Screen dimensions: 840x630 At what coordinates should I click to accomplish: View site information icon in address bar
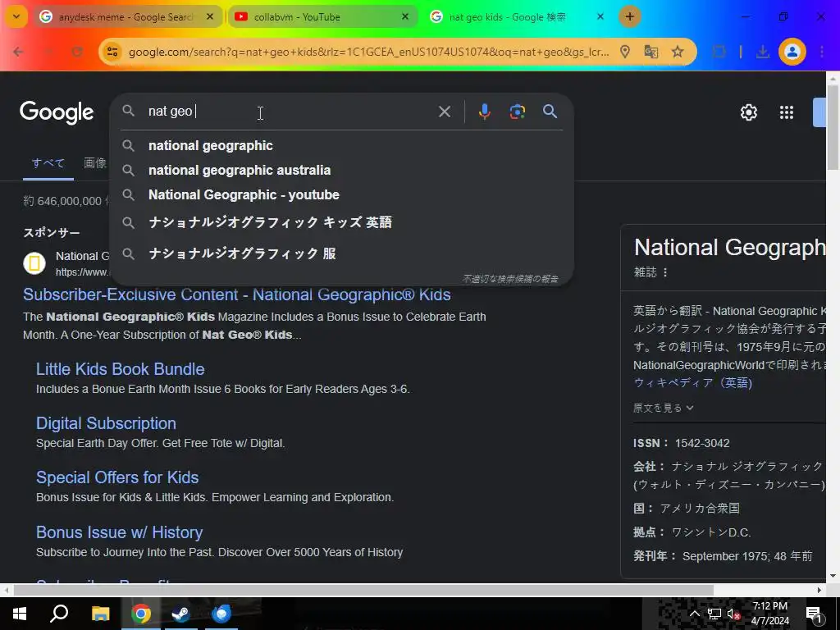click(112, 52)
